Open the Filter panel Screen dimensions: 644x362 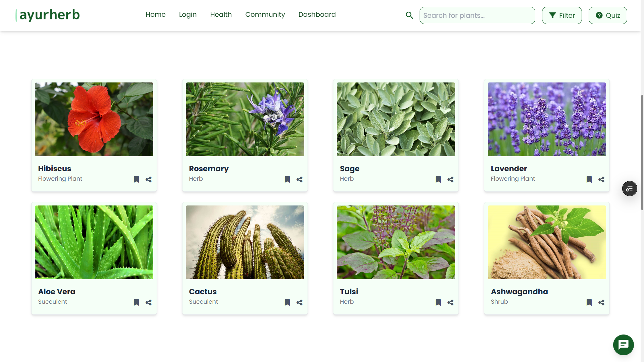[561, 15]
